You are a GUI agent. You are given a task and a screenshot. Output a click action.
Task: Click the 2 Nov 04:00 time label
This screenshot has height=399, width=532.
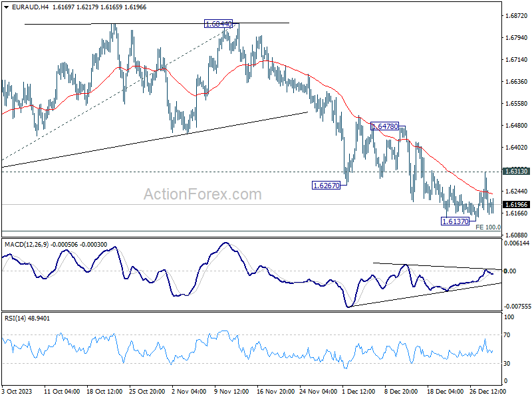pyautogui.click(x=189, y=391)
